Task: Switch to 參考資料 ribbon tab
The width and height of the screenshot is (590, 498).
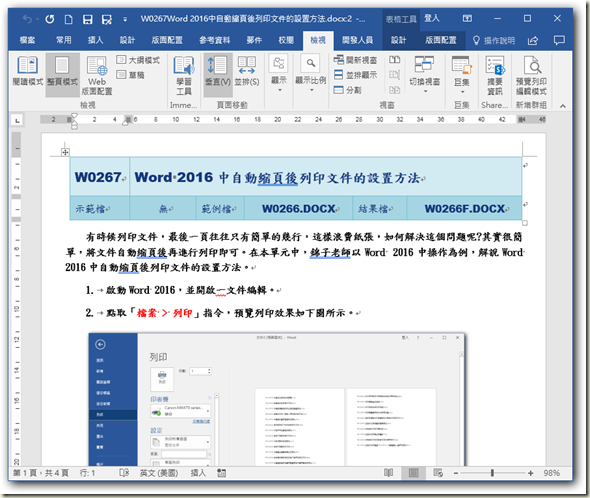Action: [x=214, y=40]
